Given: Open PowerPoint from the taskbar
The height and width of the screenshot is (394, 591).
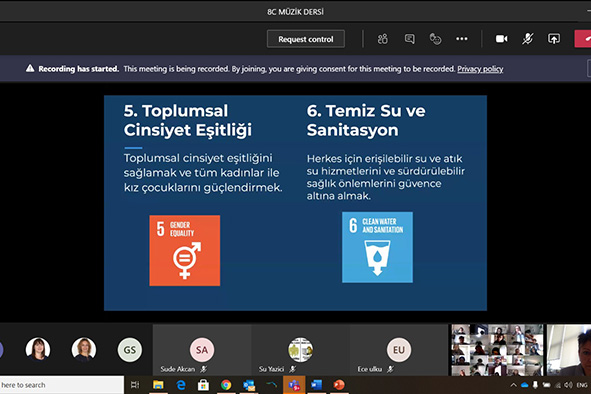Looking at the screenshot, I should click(339, 385).
